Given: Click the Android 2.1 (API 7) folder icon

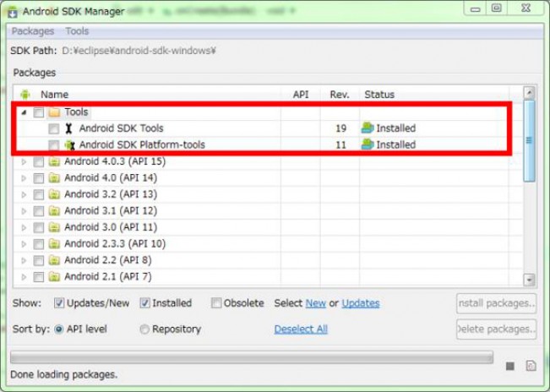Looking at the screenshot, I should pos(54,276).
